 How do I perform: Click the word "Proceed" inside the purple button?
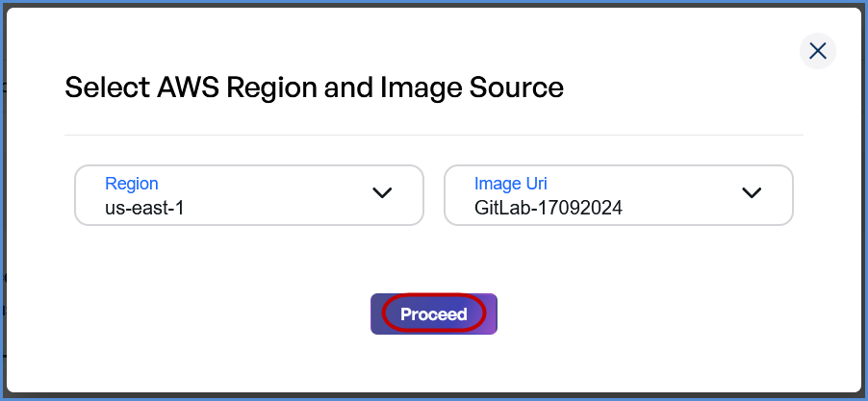pyautogui.click(x=434, y=314)
